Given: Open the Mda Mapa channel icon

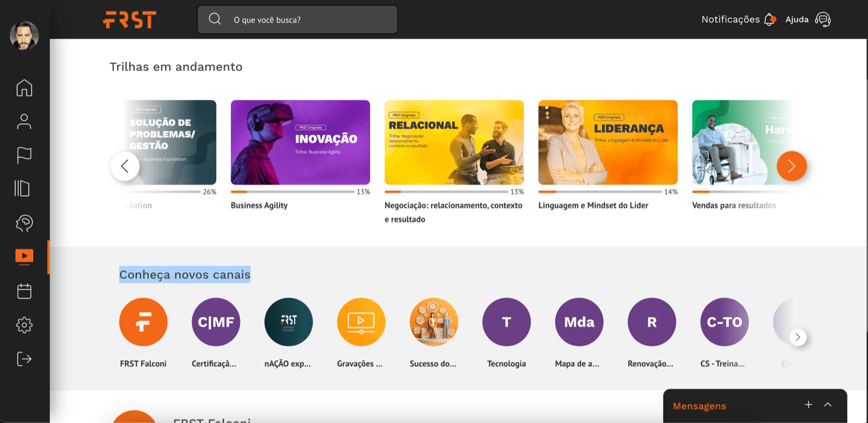Looking at the screenshot, I should click(579, 322).
